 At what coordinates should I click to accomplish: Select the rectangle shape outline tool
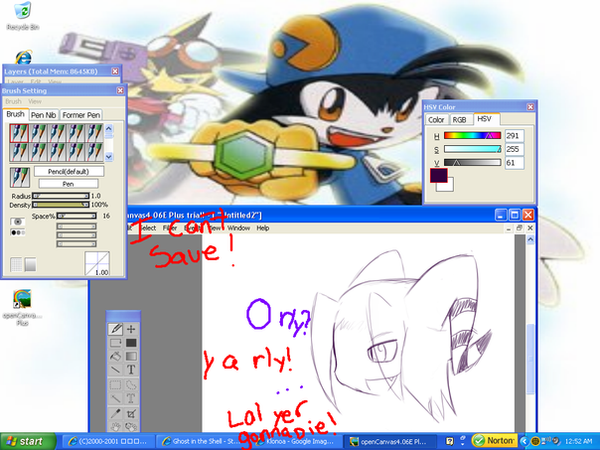(x=116, y=343)
